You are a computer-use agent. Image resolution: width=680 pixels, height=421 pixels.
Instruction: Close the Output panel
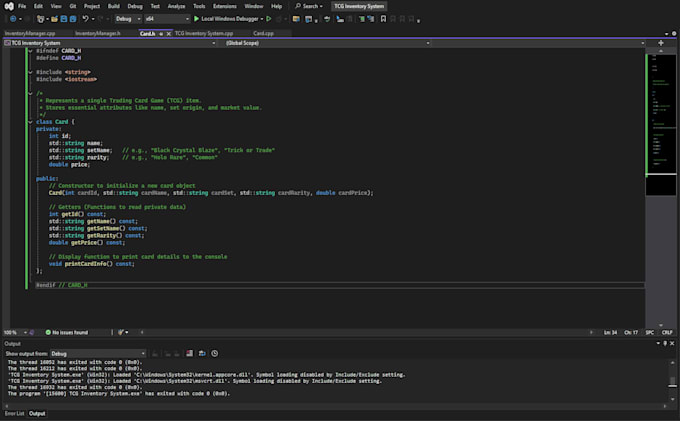point(672,343)
